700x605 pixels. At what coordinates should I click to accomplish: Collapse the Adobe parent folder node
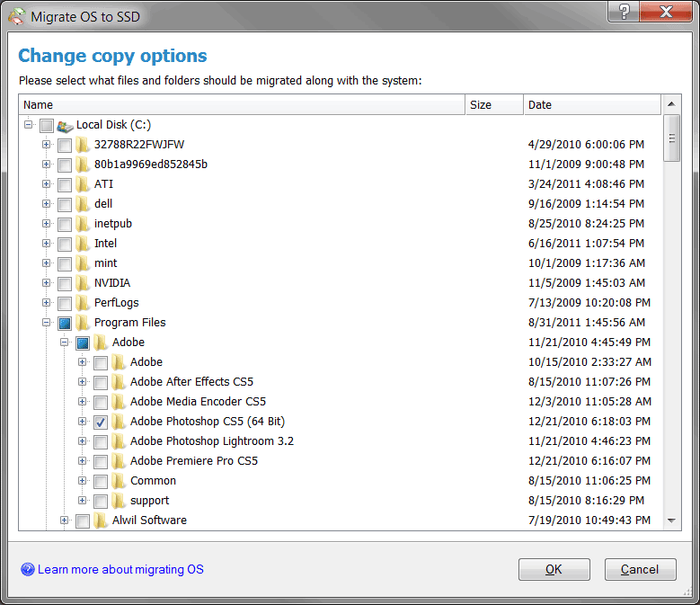click(65, 342)
